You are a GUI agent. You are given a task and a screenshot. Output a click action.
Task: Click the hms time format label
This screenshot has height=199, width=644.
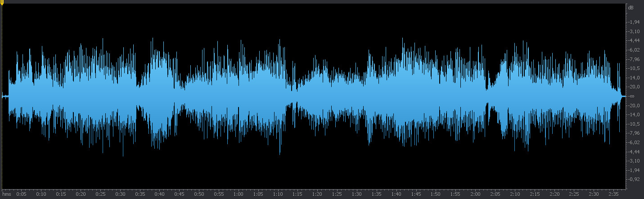7,195
